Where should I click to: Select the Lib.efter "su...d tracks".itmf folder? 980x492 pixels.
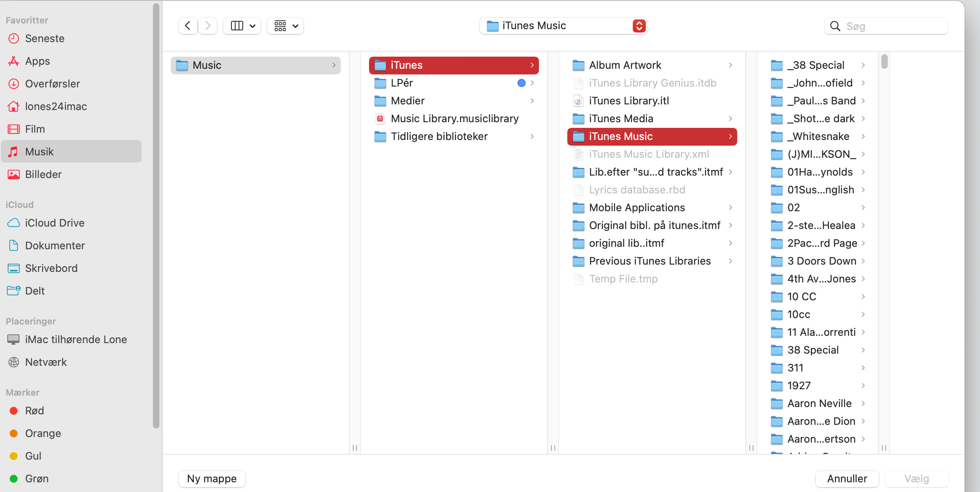(652, 172)
